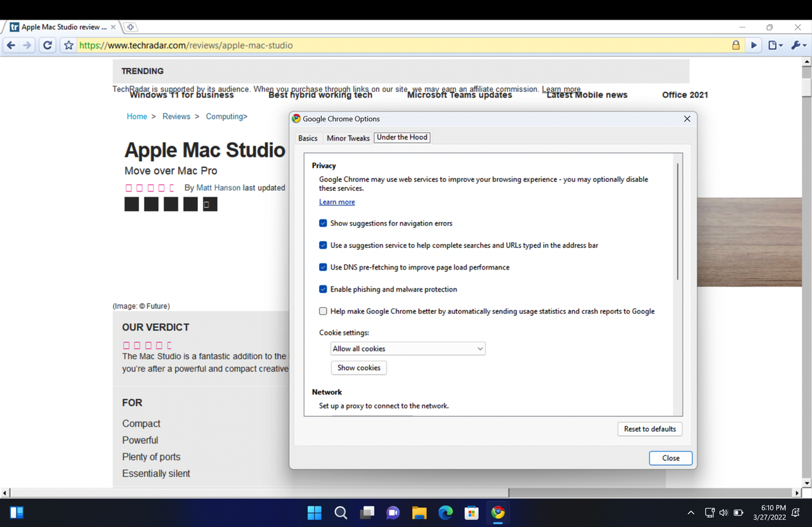Click the page horizontal scrollbar thumb
The width and height of the screenshot is (812, 527).
pyautogui.click(x=260, y=493)
